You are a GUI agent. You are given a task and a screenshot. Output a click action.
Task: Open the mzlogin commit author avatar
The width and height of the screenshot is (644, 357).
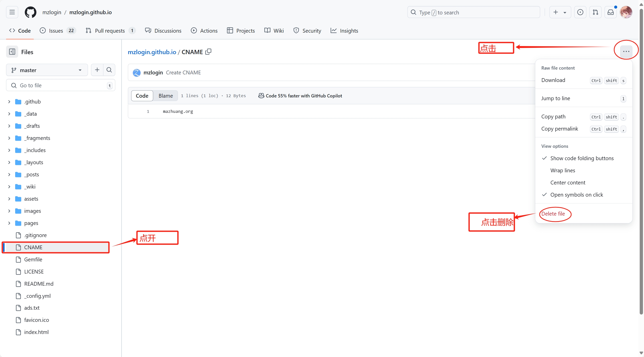[x=137, y=73]
